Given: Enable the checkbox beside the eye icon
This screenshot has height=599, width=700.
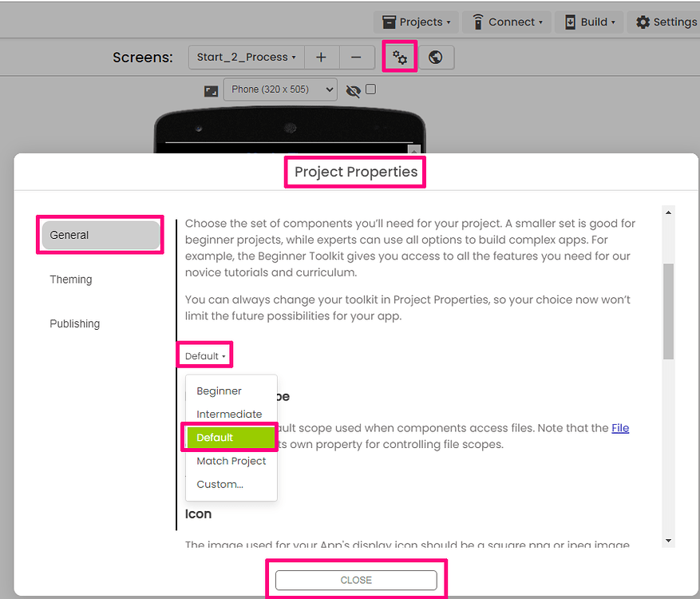Looking at the screenshot, I should tap(370, 90).
